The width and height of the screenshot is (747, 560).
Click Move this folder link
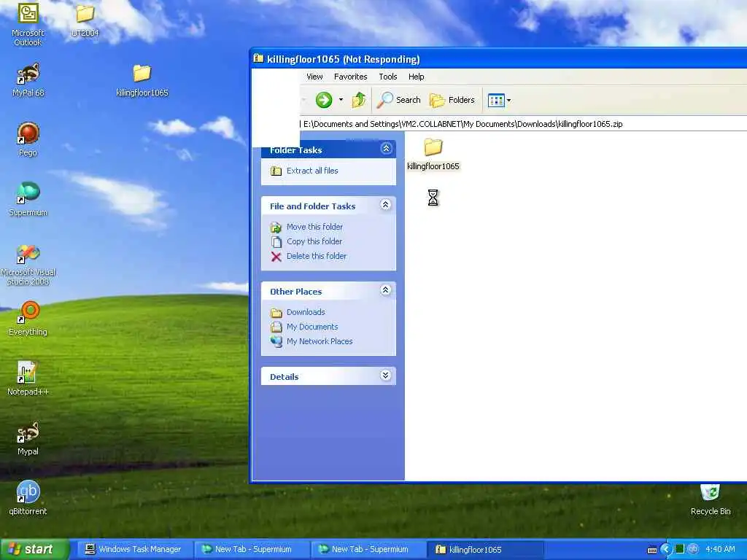[314, 227]
